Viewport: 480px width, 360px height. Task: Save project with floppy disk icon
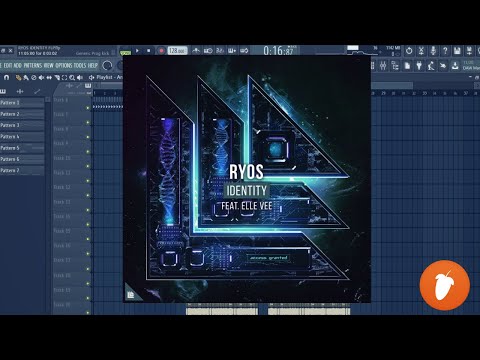pos(457,51)
